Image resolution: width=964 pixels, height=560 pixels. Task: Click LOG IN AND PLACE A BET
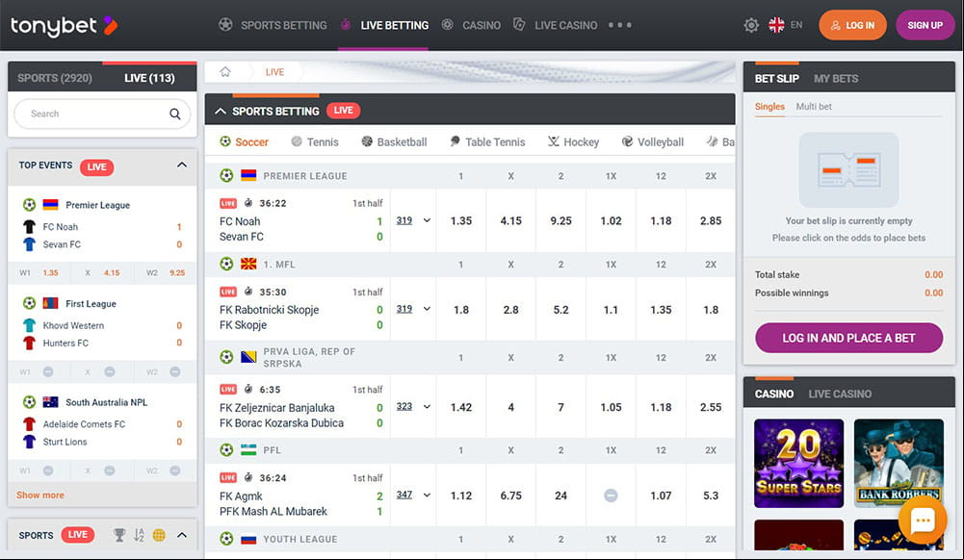point(848,338)
